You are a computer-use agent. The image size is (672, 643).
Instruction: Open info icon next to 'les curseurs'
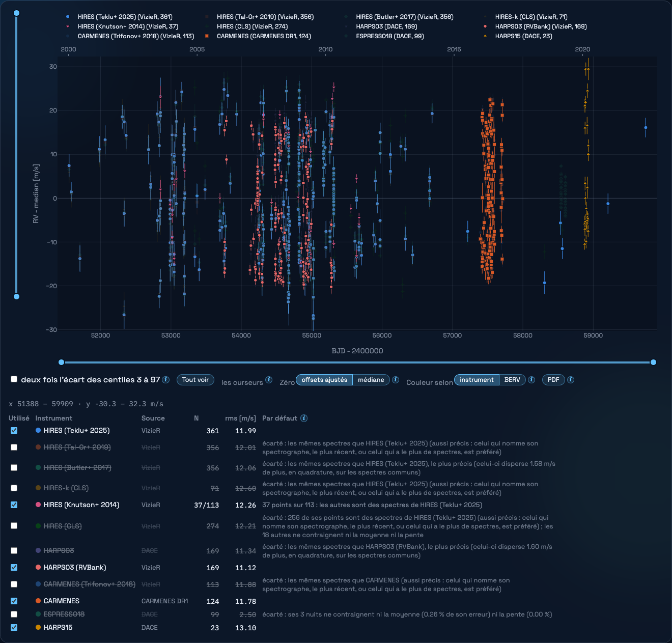(x=269, y=380)
